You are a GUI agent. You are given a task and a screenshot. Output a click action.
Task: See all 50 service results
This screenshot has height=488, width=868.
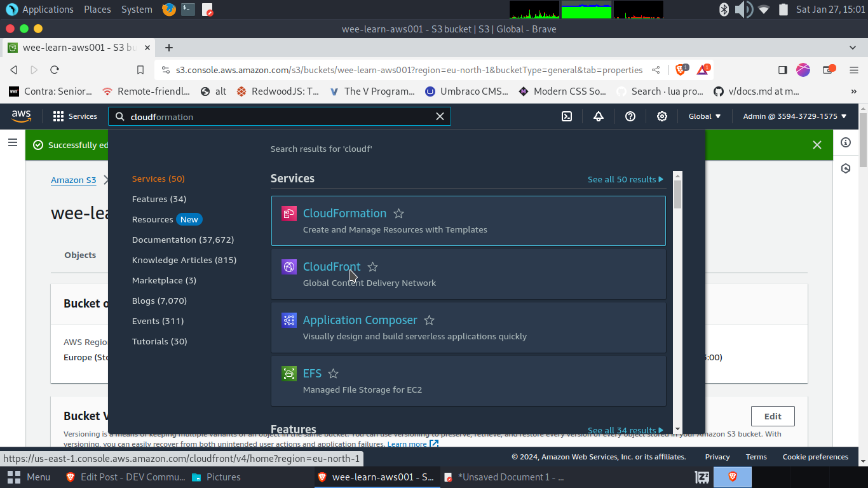625,179
